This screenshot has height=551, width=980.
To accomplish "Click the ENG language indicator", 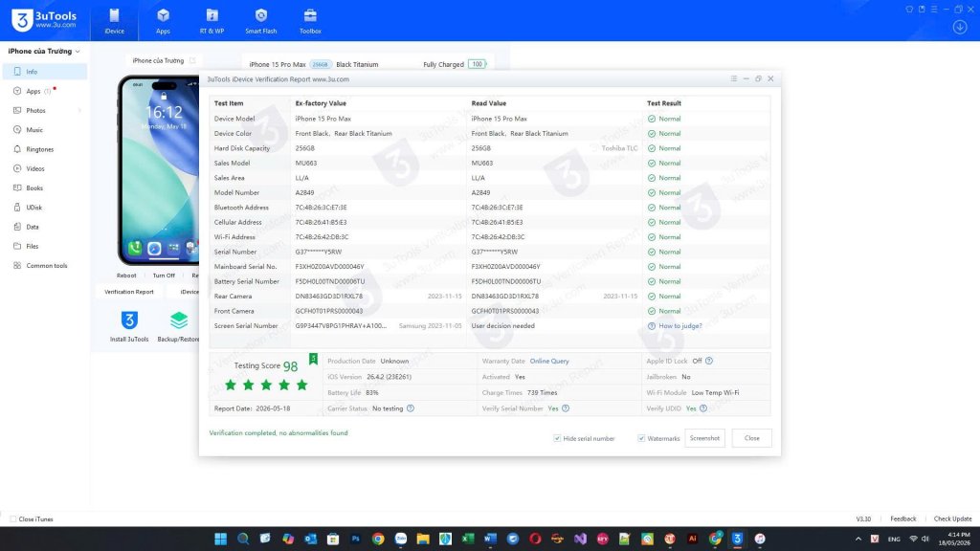I will point(894,539).
